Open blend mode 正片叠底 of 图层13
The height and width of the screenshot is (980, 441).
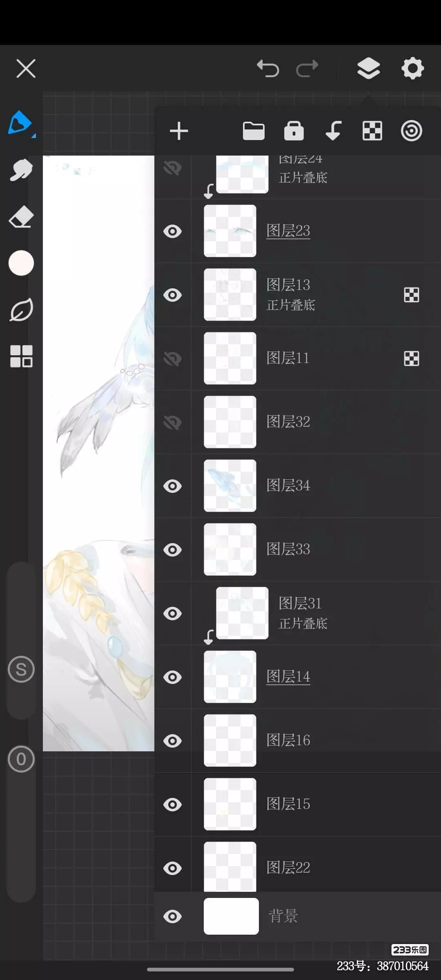click(x=291, y=305)
